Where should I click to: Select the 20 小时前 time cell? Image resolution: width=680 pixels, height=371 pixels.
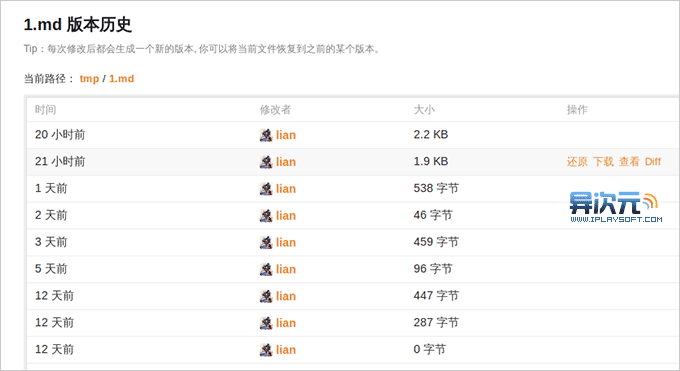coord(60,135)
